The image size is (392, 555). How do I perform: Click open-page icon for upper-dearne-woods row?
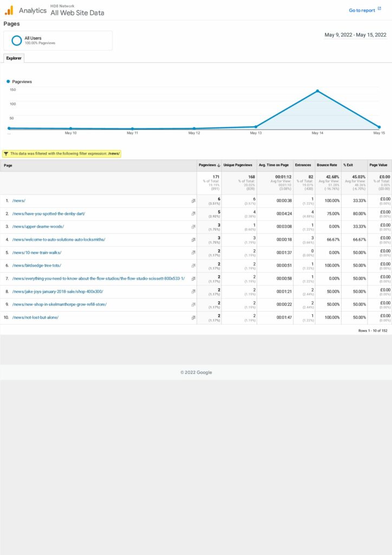coord(193,227)
